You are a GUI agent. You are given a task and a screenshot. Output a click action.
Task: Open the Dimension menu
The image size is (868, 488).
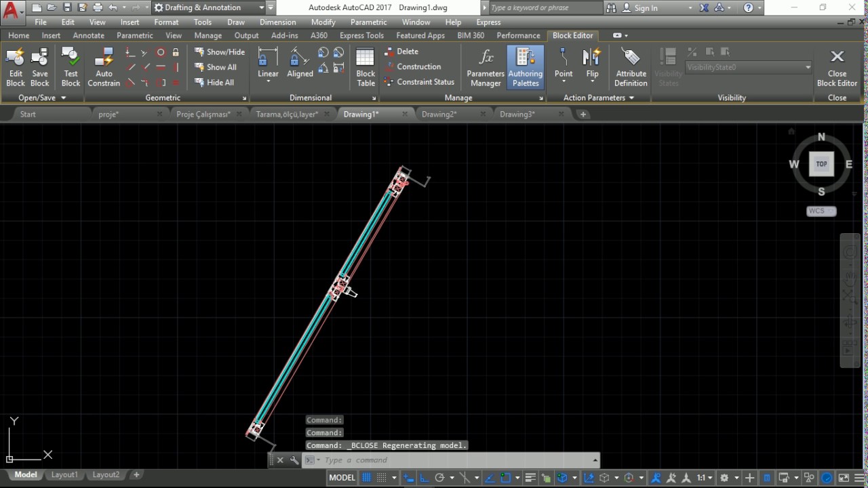click(x=277, y=22)
